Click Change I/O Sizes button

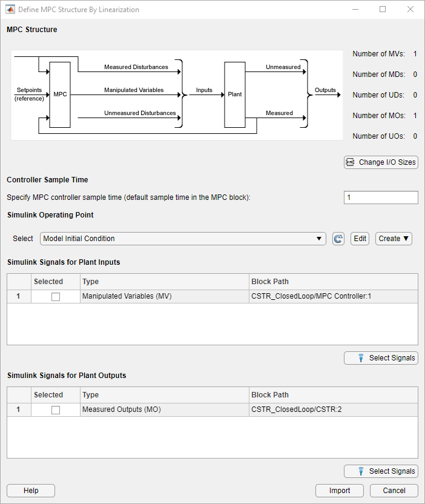click(381, 162)
